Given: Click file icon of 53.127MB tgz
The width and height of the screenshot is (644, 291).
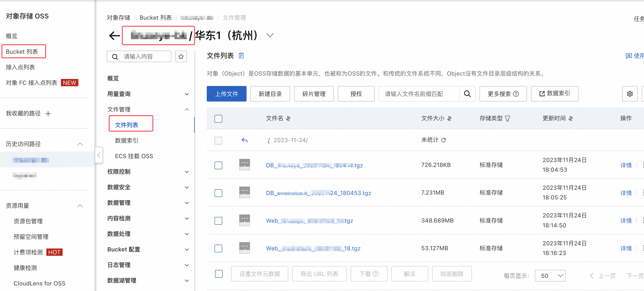Looking at the screenshot, I should [x=245, y=248].
